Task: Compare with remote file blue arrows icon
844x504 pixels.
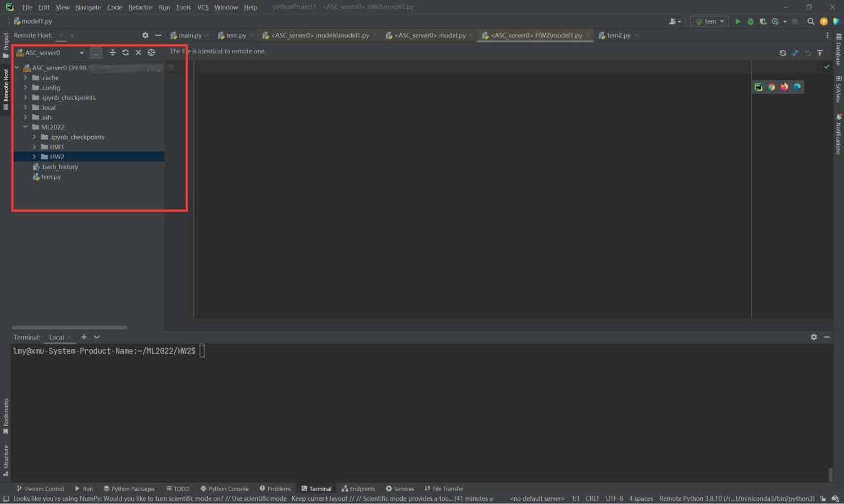Action: 795,53
